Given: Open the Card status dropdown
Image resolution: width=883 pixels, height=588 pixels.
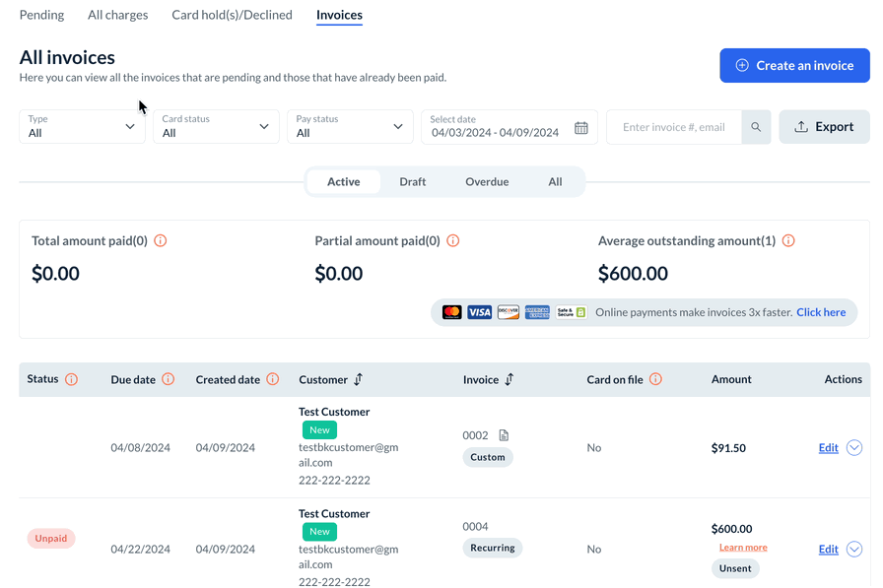Looking at the screenshot, I should [x=216, y=127].
